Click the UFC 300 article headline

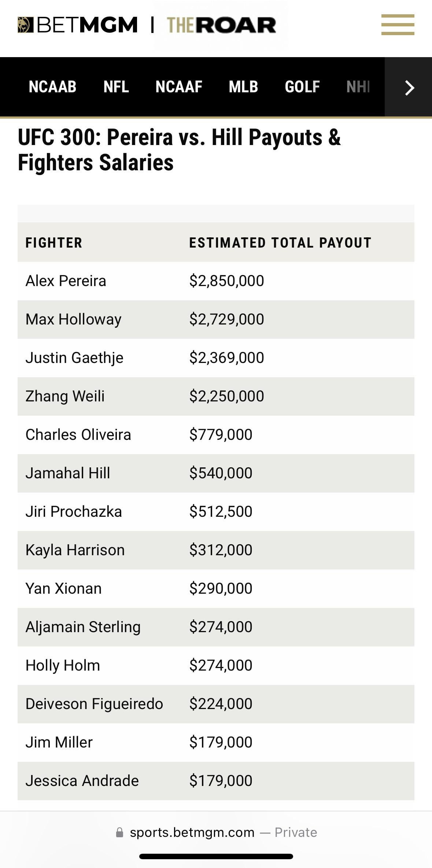click(x=179, y=150)
